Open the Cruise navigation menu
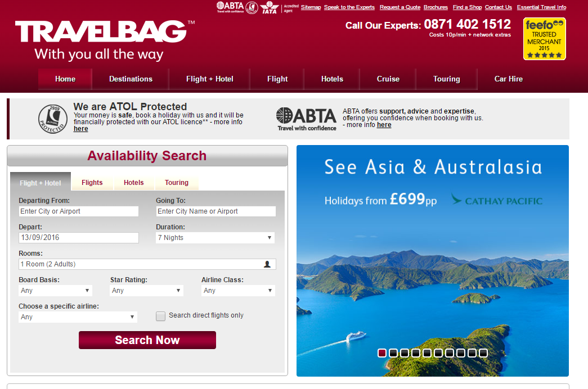This screenshot has height=389, width=588. point(387,79)
